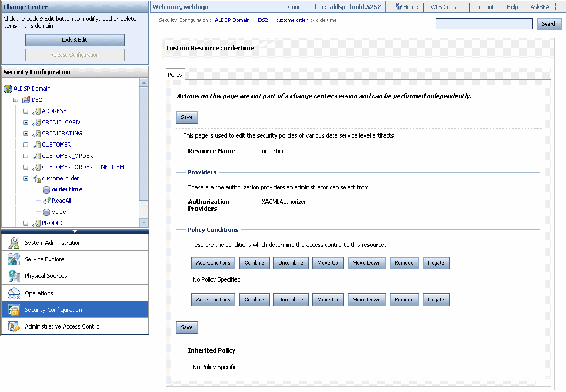Select the Policy tab
Image resolution: width=566 pixels, height=392 pixels.
(x=175, y=75)
